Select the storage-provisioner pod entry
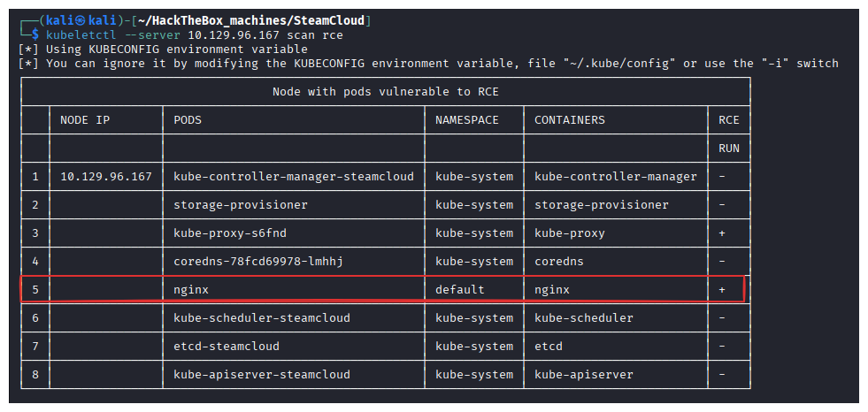This screenshot has height=412, width=868. pos(241,205)
